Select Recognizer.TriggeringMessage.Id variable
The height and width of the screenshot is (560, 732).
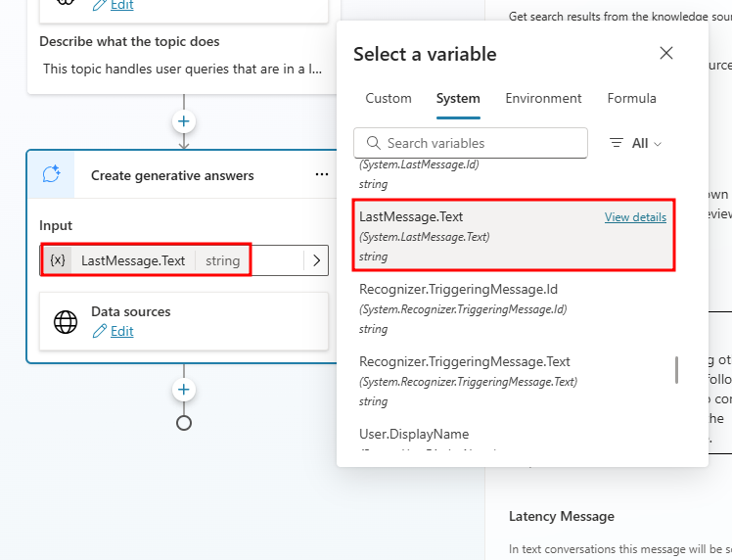(514, 308)
